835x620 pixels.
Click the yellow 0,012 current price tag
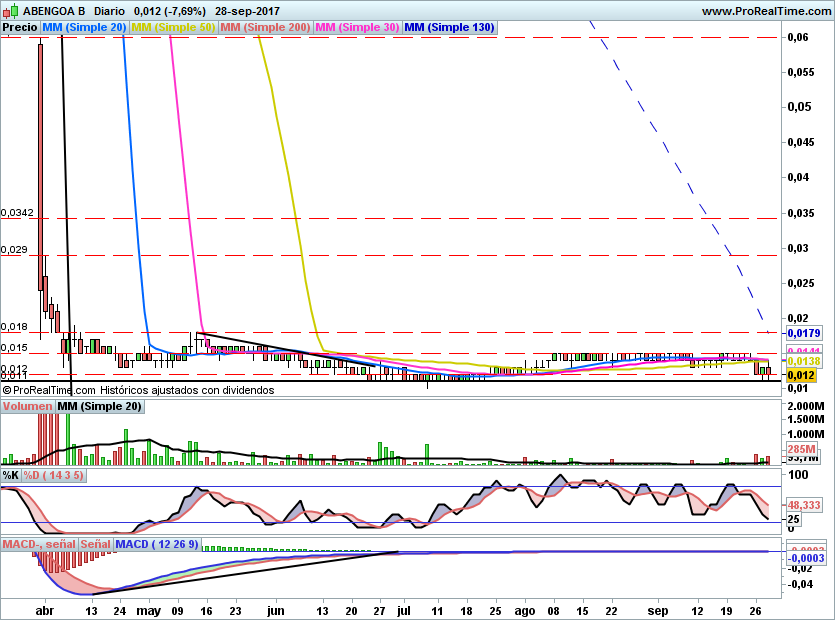coord(801,376)
